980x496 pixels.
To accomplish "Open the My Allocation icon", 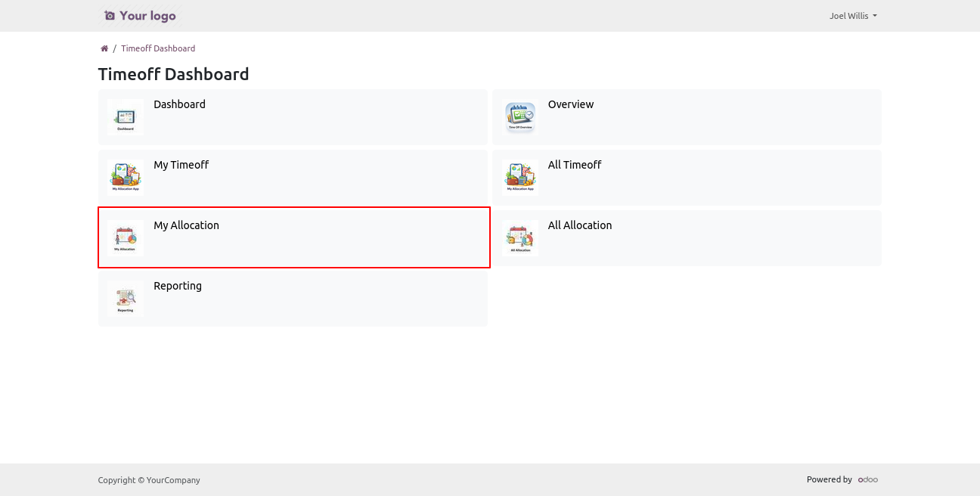I will coord(126,238).
